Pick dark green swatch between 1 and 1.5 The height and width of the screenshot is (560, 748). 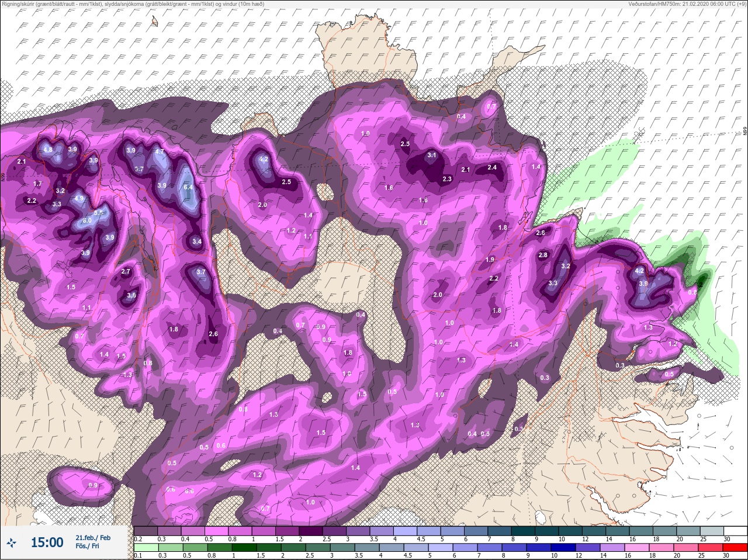(244, 548)
